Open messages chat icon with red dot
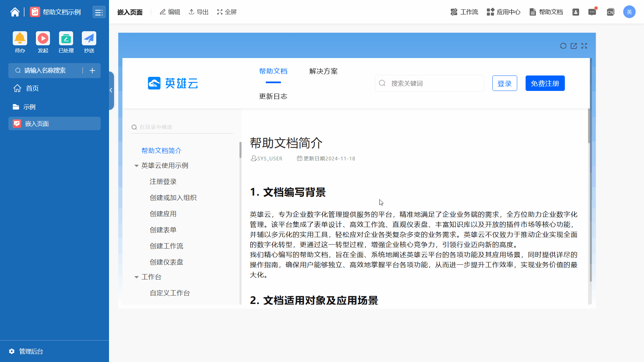 pos(592,12)
